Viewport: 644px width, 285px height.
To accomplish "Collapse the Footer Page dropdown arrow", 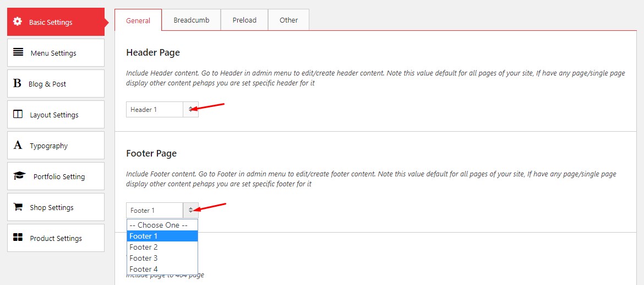I will pos(190,210).
